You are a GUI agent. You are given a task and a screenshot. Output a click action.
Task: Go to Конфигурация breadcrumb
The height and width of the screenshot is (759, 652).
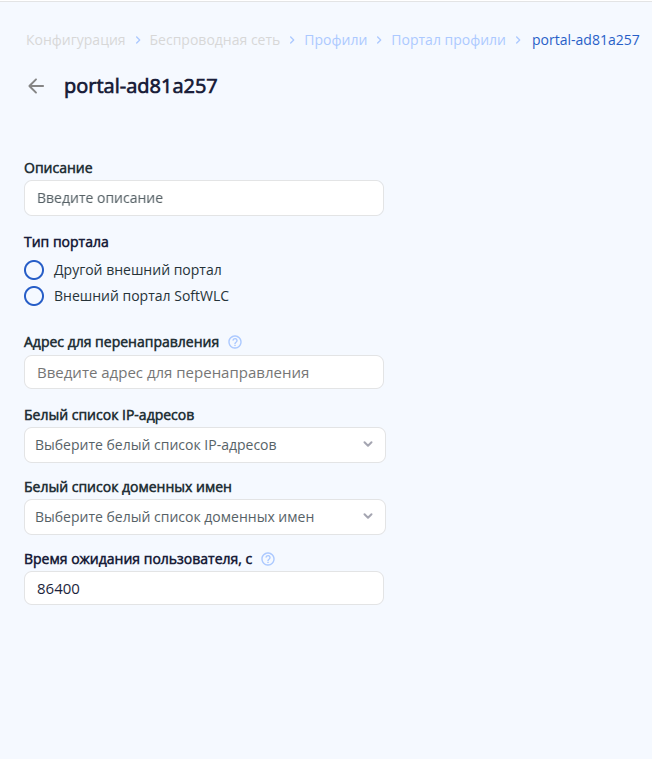[76, 40]
